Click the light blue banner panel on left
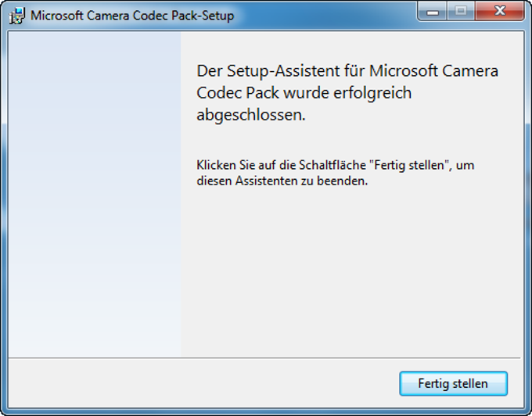 pyautogui.click(x=95, y=195)
